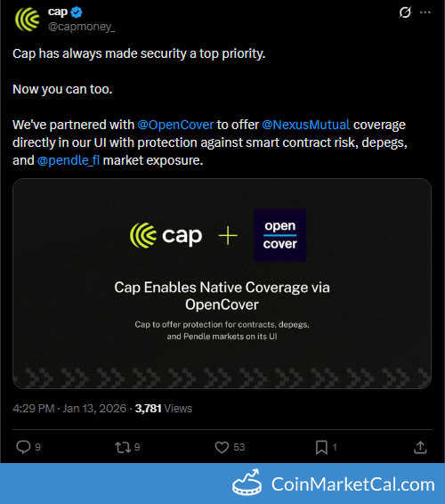Click the Grok icon at top right
This screenshot has width=445, height=504.
405,12
